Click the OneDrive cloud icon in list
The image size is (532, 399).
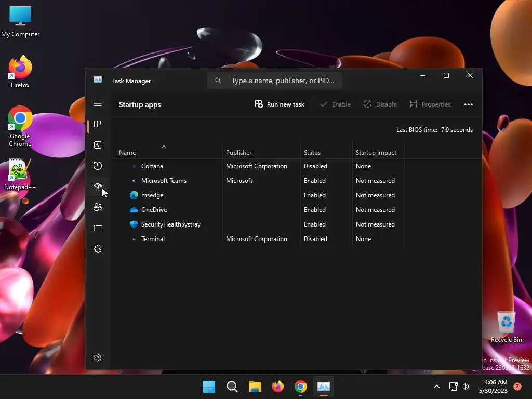coord(134,210)
